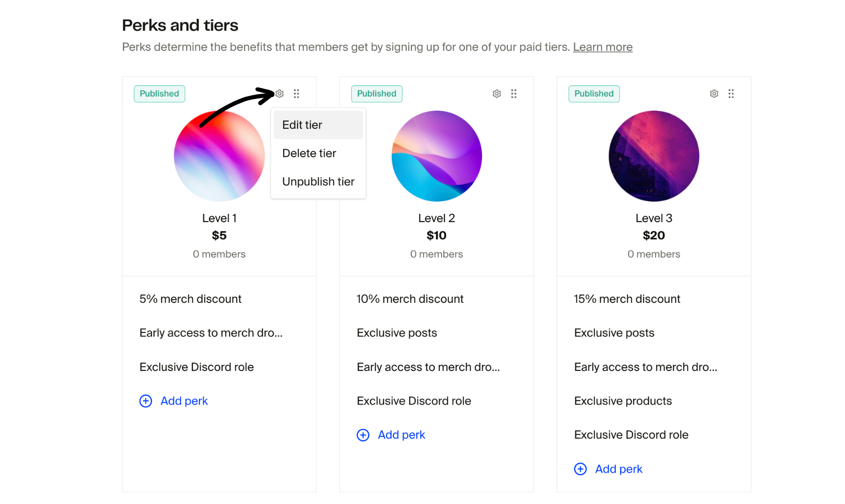
Task: Select Delete tier menu option
Action: (309, 154)
